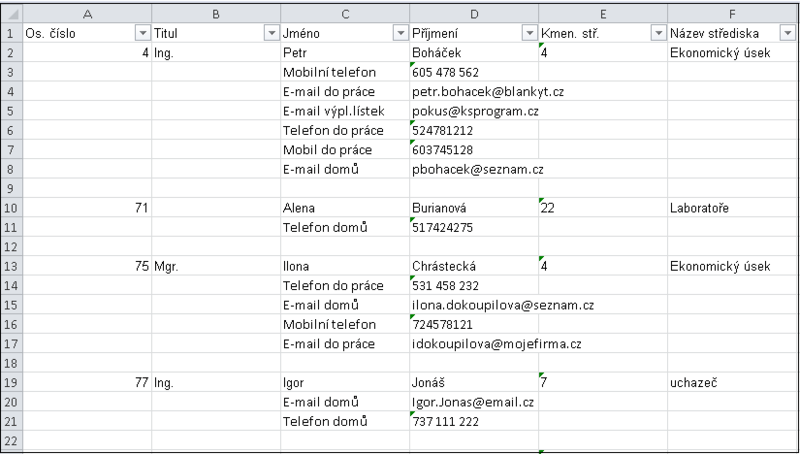800x454 pixels.
Task: Select column F header
Action: (x=732, y=14)
